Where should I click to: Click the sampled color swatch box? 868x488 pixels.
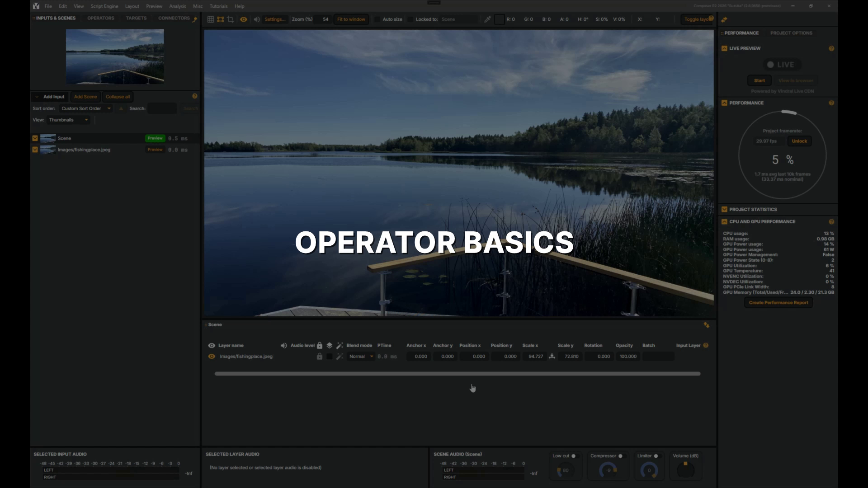click(499, 19)
